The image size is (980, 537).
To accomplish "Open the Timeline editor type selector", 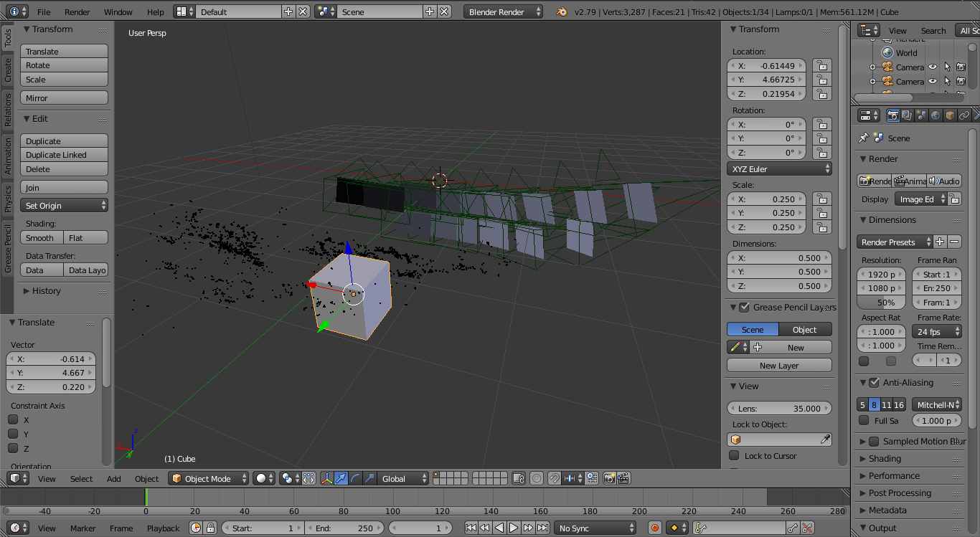I will [18, 528].
